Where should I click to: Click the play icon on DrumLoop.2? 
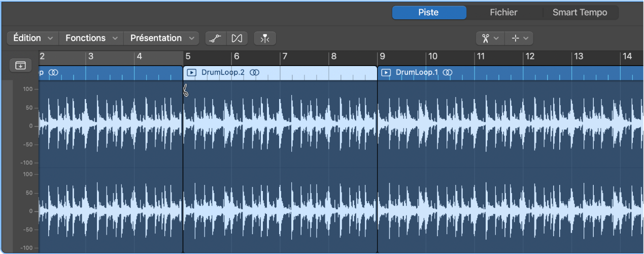coord(191,73)
